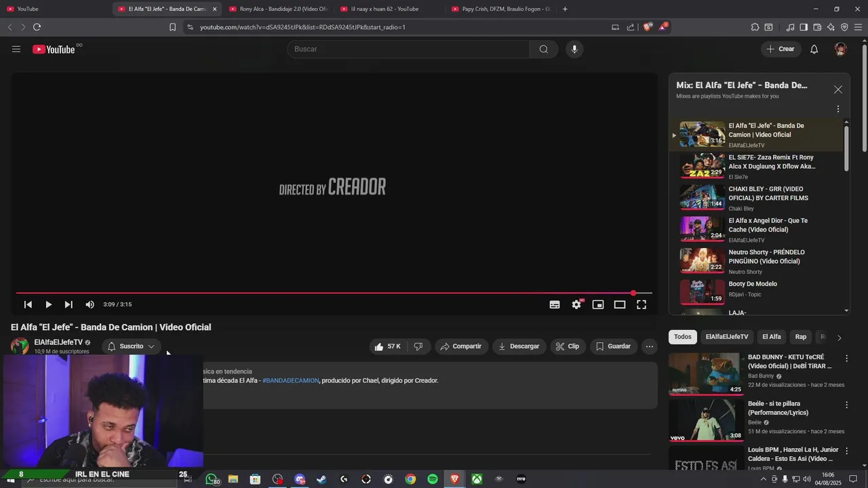Click the Compartir share button
868x488 pixels.
click(x=461, y=346)
